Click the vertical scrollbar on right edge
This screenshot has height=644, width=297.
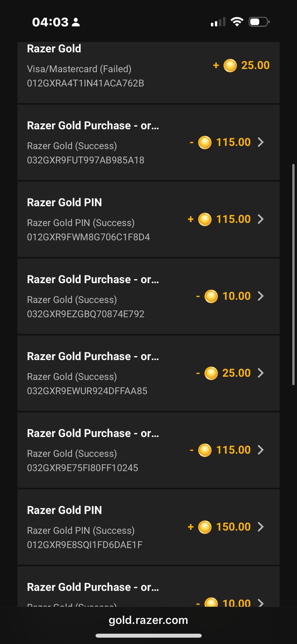pos(293,274)
